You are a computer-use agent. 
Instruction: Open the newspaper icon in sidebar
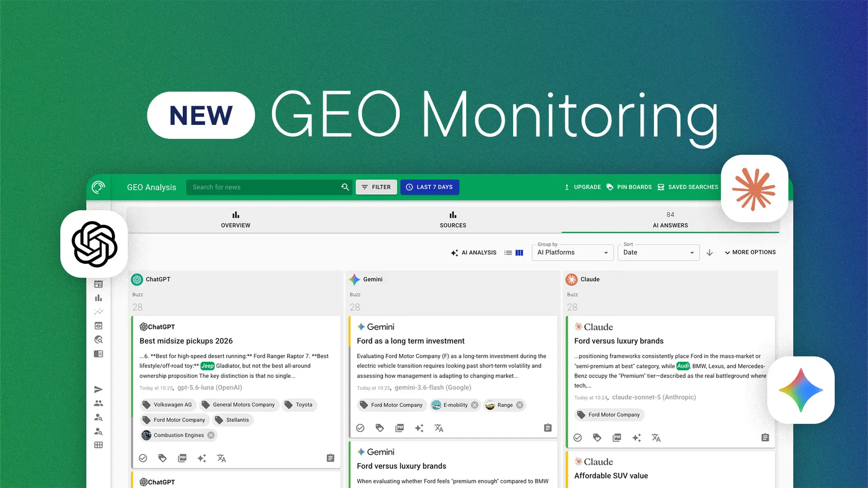click(x=98, y=354)
